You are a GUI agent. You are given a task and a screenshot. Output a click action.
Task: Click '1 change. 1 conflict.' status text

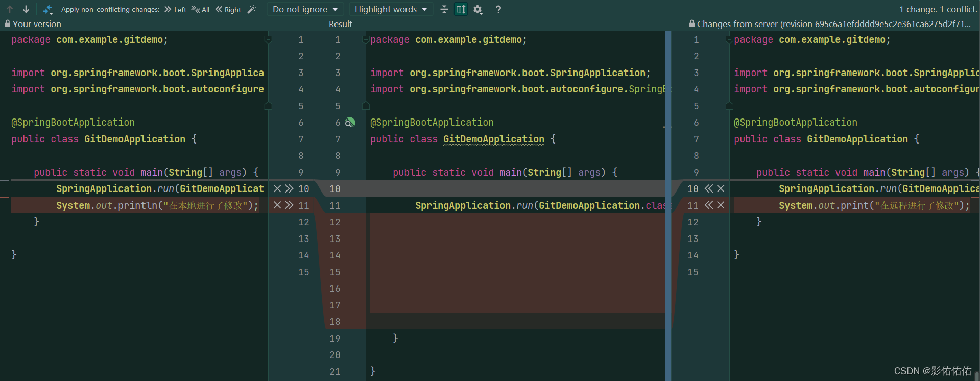[938, 9]
